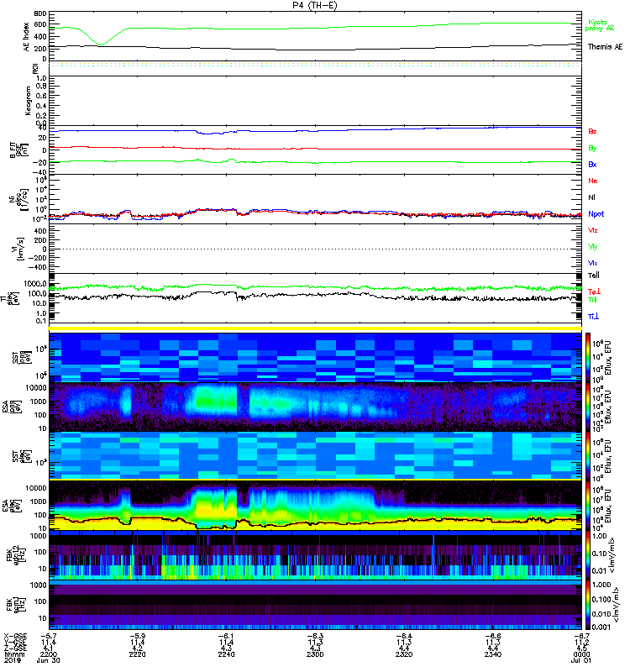Click the dip in the green Kyoto AE curve
630x672 pixels.
101,44
